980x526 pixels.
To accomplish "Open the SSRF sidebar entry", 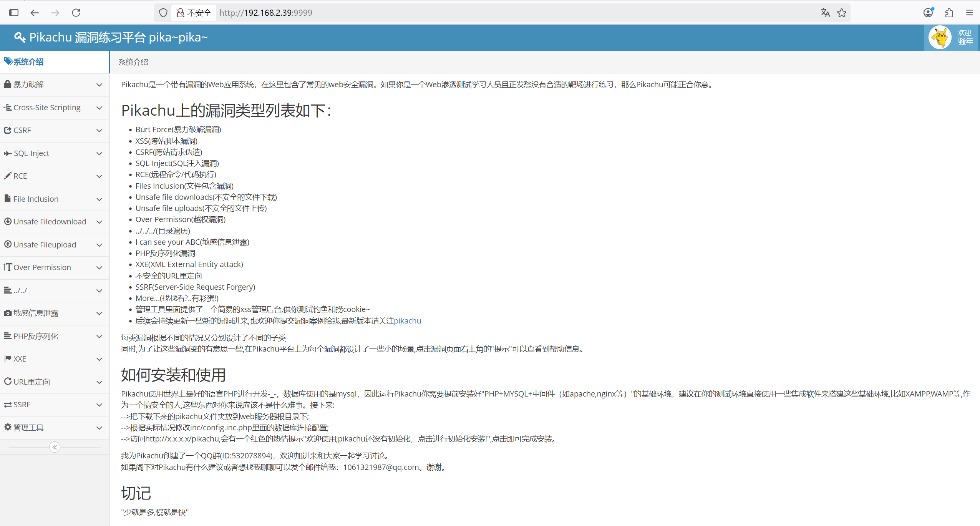I will [22, 405].
